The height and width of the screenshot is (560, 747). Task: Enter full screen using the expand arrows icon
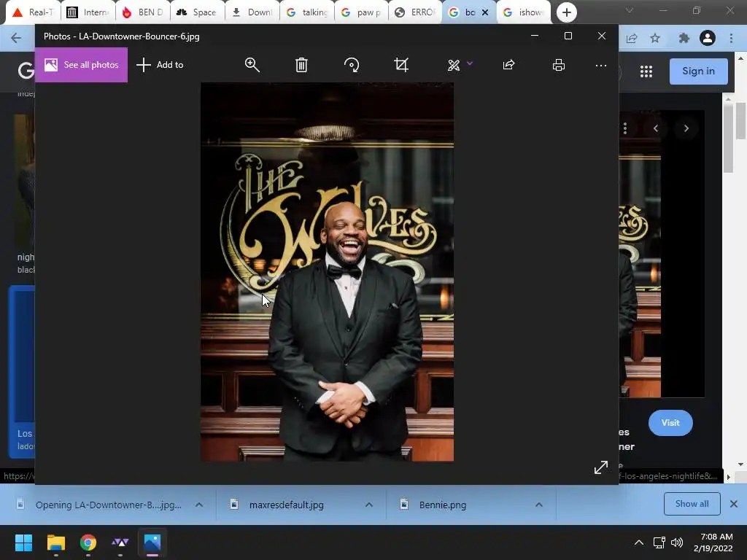point(601,467)
